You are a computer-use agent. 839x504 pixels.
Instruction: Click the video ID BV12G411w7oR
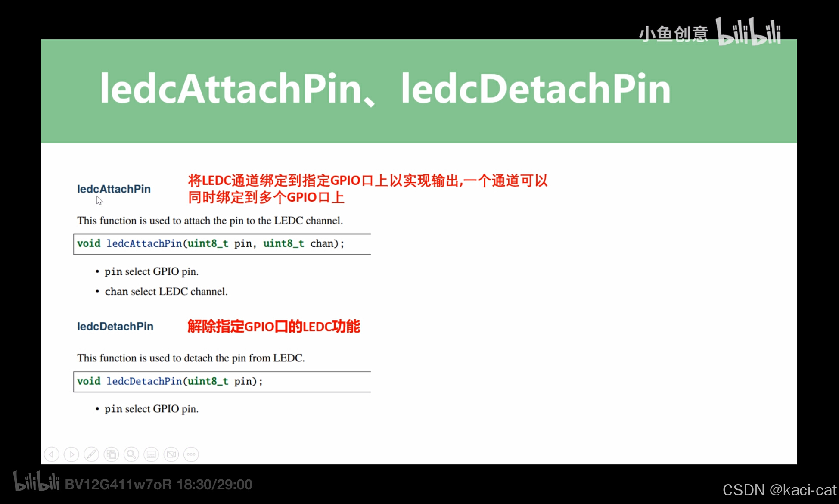(x=118, y=484)
